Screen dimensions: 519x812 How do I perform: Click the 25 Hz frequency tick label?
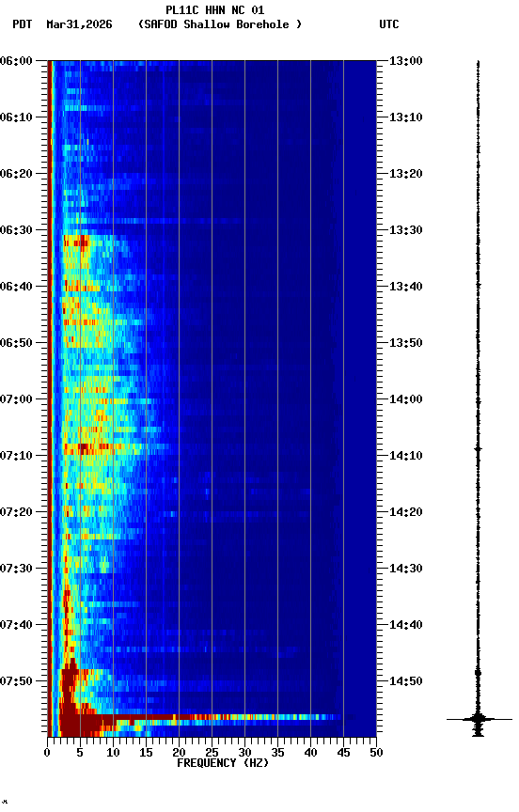212,753
